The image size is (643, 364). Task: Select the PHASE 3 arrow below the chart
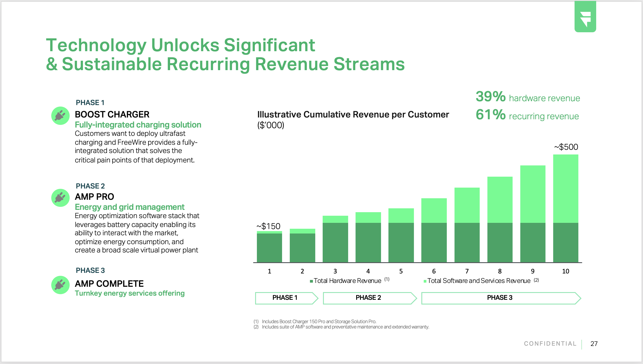(500, 298)
